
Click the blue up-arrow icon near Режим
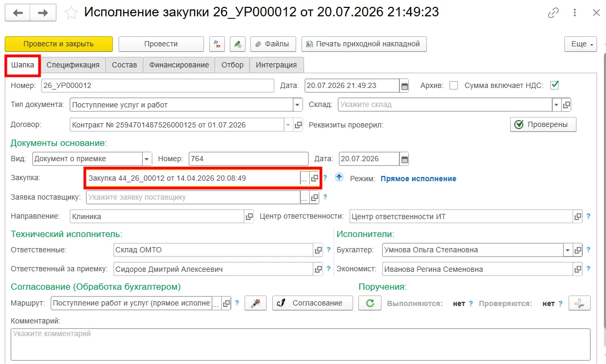tap(339, 178)
